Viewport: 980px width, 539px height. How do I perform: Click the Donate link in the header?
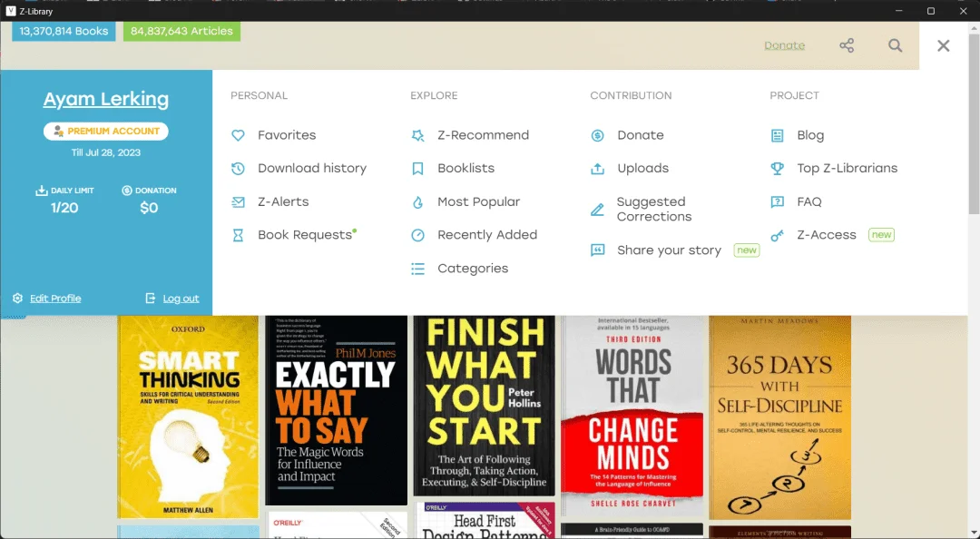tap(784, 45)
